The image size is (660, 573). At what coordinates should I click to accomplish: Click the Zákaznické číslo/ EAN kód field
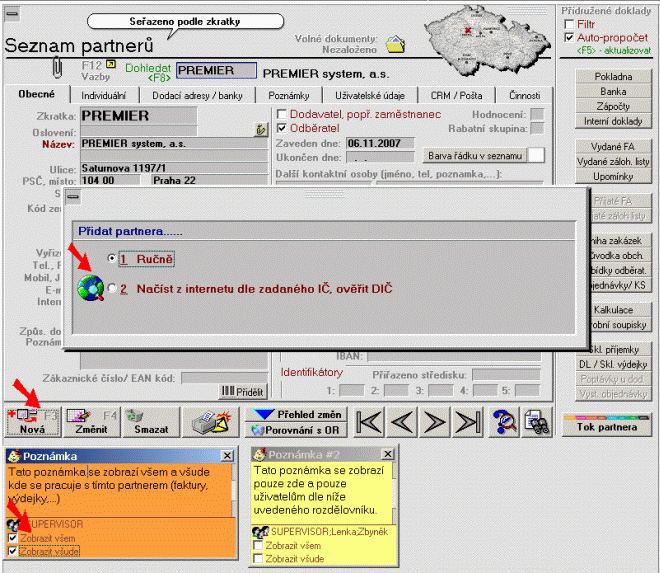[224, 378]
